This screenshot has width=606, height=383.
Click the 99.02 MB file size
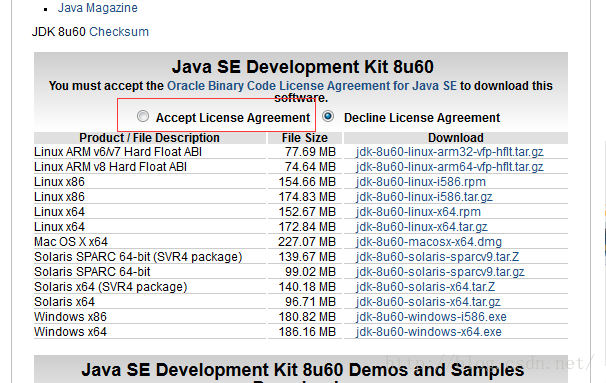(x=311, y=272)
